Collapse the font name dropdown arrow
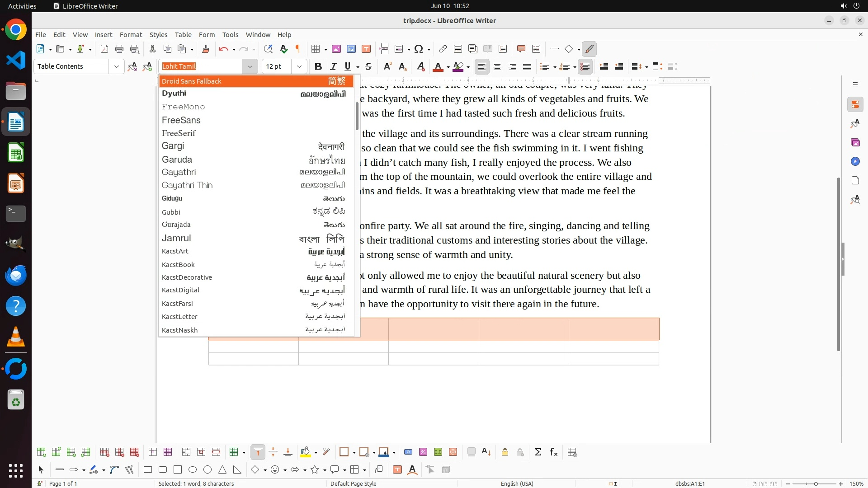The image size is (868, 488). [250, 66]
